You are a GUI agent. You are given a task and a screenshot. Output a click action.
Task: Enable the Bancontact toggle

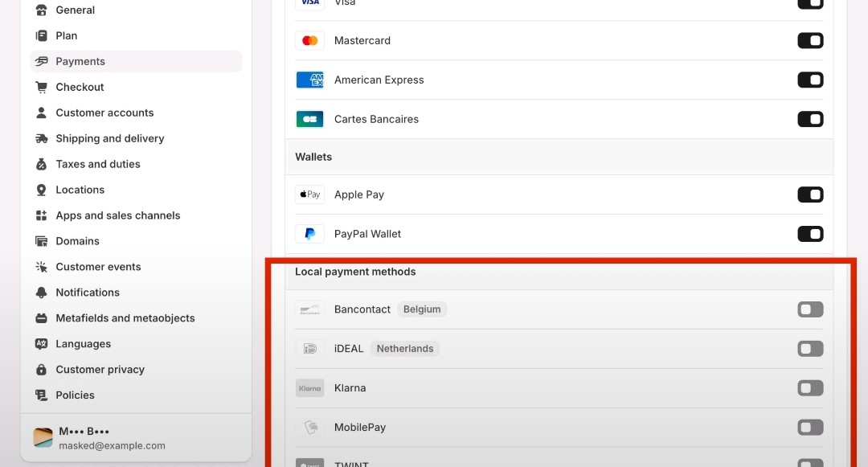(x=810, y=309)
